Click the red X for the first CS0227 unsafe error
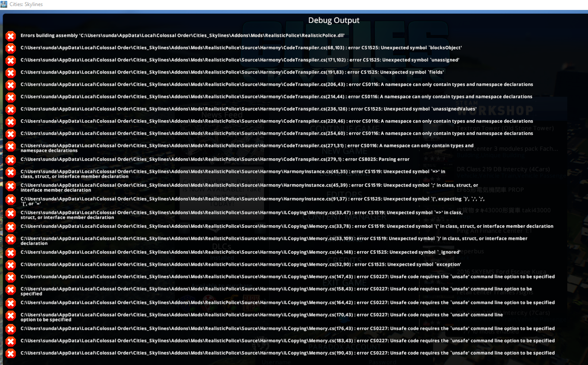 click(x=11, y=277)
